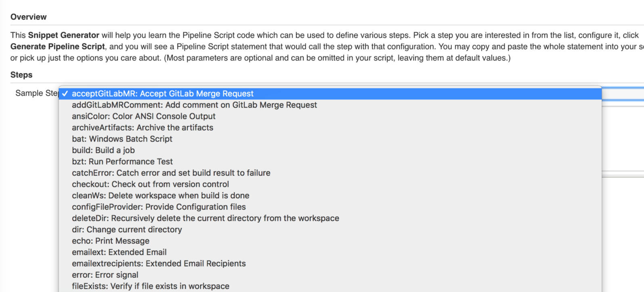Select acceptGitLabMR: Accept GitLab Merge Request option

(163, 94)
